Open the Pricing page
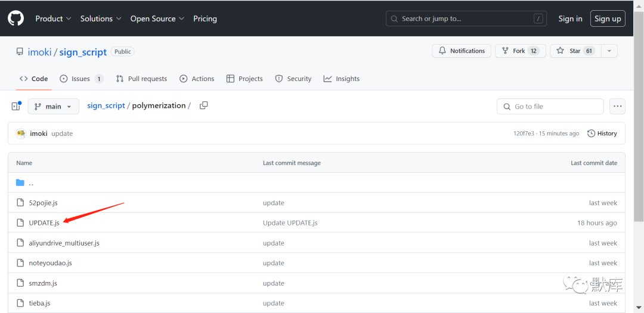644x313 pixels. point(205,18)
